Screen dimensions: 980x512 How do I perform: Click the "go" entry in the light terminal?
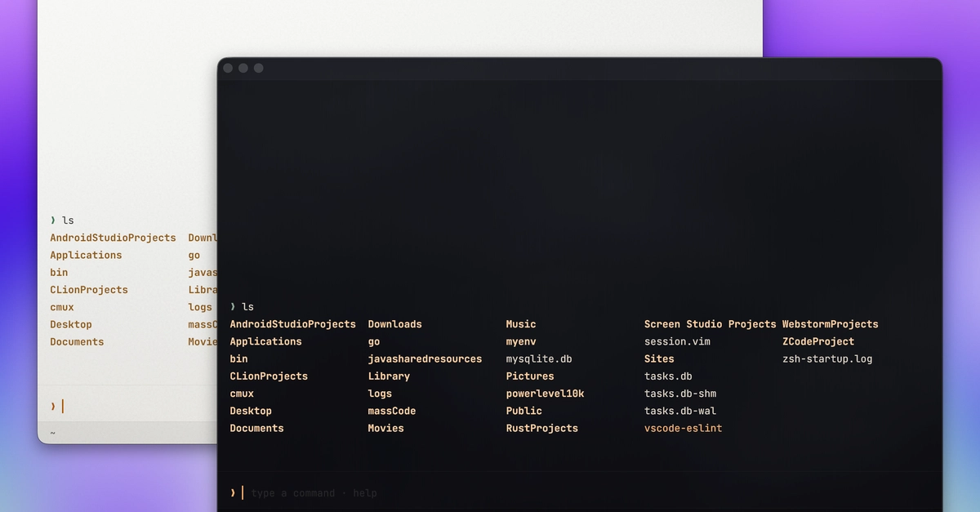tap(194, 255)
